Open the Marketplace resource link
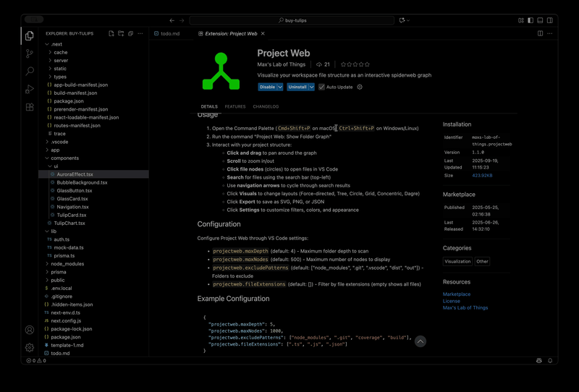 point(457,294)
